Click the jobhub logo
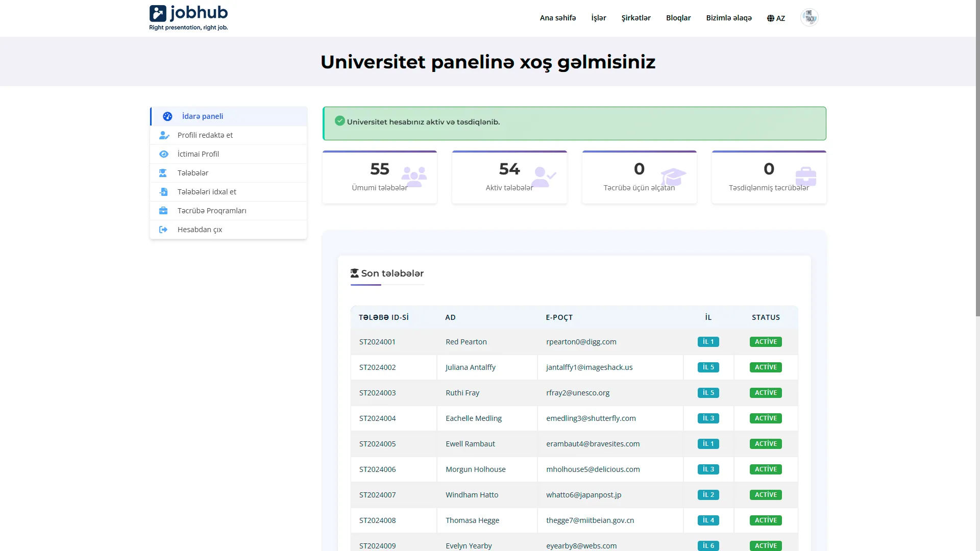Image resolution: width=980 pixels, height=551 pixels. point(188,18)
